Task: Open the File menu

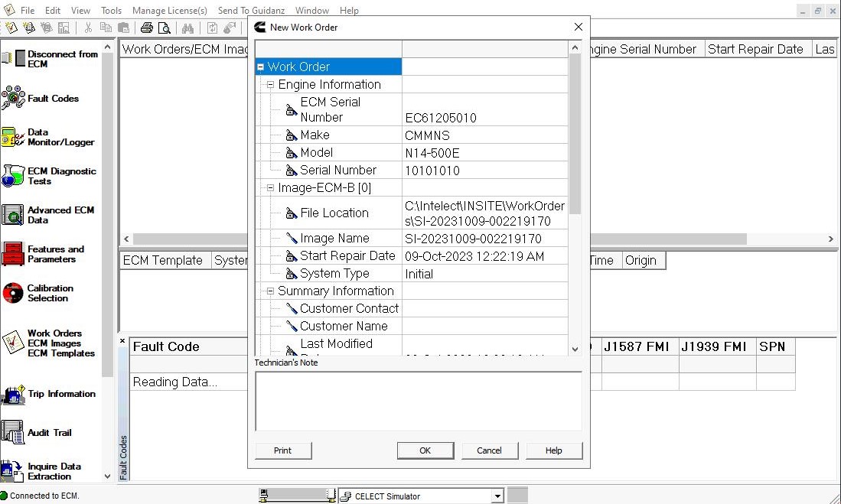Action: point(28,10)
